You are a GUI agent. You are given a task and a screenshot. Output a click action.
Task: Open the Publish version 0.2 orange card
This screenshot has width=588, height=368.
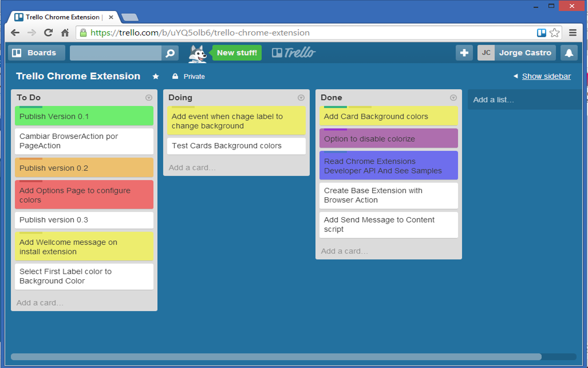click(84, 167)
